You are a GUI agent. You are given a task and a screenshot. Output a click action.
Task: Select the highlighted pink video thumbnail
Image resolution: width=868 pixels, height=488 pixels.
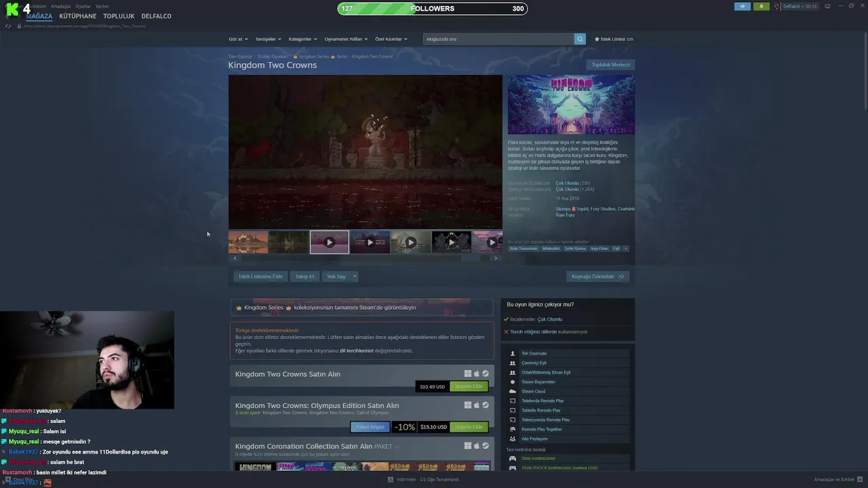click(330, 242)
